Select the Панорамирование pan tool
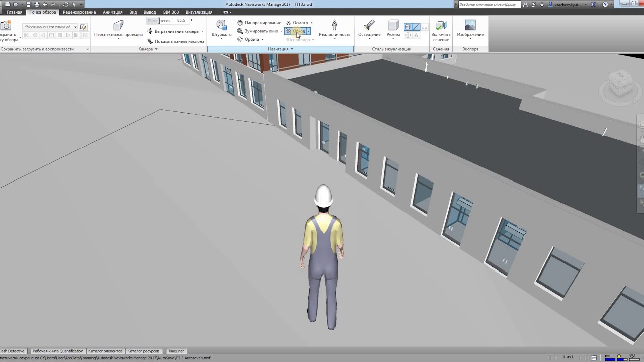Image resolution: width=644 pixels, height=362 pixels. pyautogui.click(x=259, y=23)
